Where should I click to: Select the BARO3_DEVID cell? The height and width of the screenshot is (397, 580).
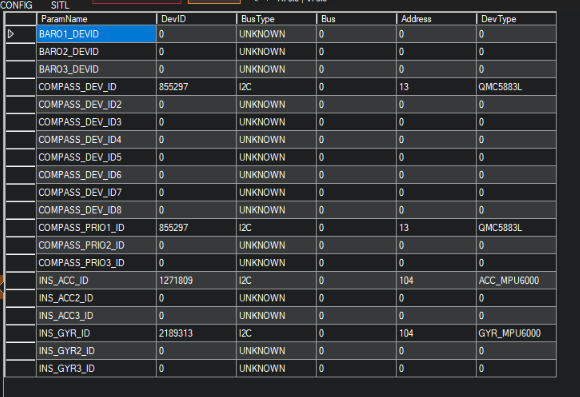click(x=96, y=69)
